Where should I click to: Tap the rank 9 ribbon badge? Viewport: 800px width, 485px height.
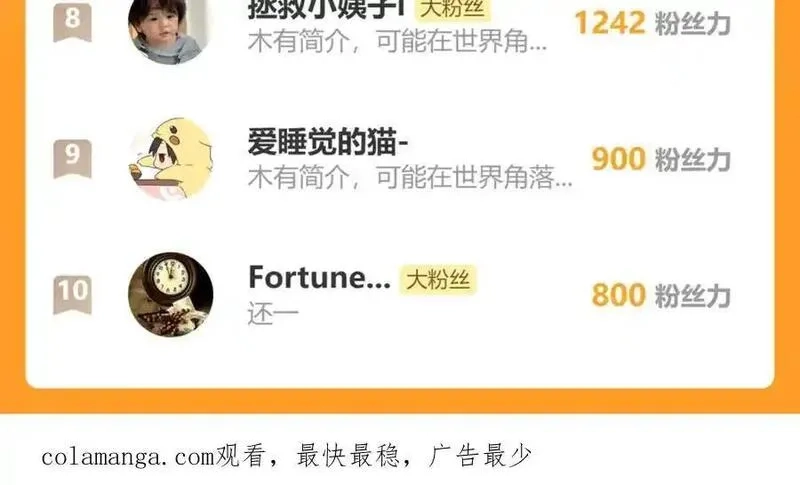click(x=72, y=159)
